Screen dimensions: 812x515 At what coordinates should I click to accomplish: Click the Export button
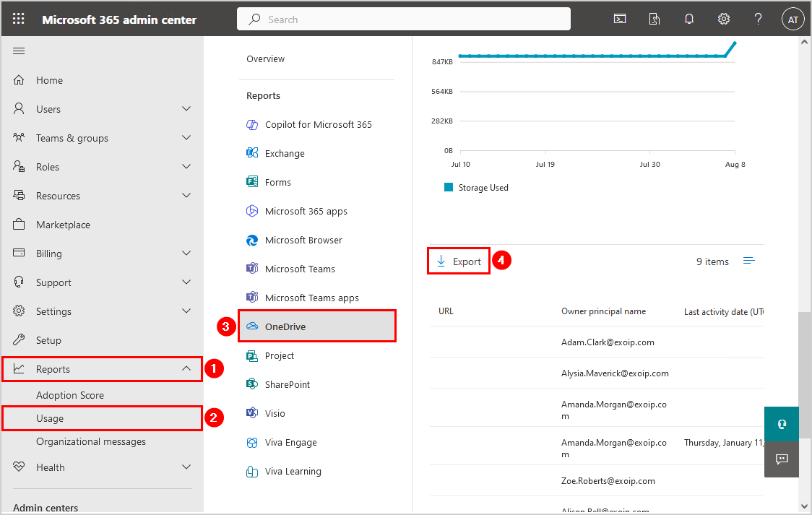(459, 261)
